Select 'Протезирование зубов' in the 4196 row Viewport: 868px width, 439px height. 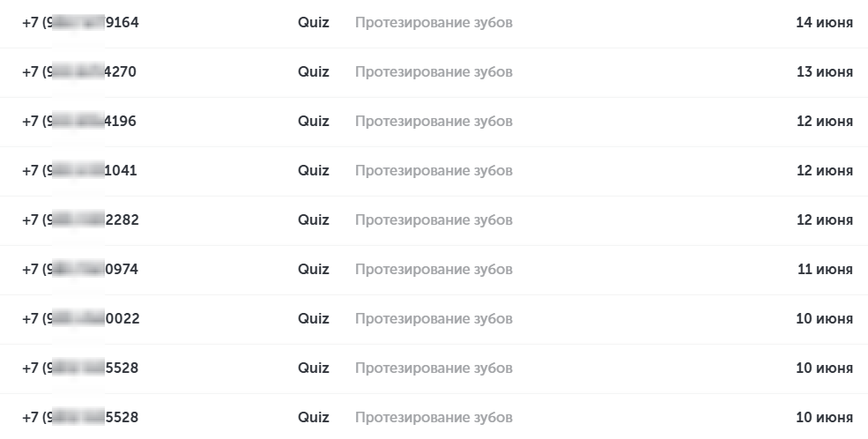pos(434,122)
